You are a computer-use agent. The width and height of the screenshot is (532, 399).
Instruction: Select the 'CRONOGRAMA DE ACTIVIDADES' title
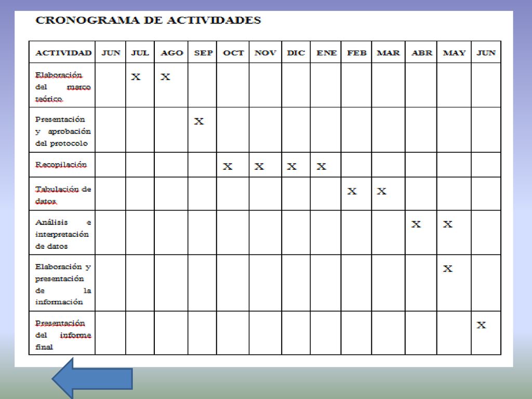(x=148, y=20)
